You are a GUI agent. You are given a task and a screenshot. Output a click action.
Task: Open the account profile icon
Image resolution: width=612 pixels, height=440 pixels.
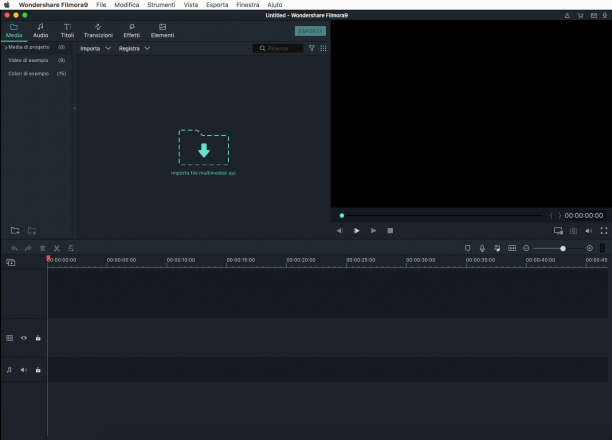coord(567,16)
